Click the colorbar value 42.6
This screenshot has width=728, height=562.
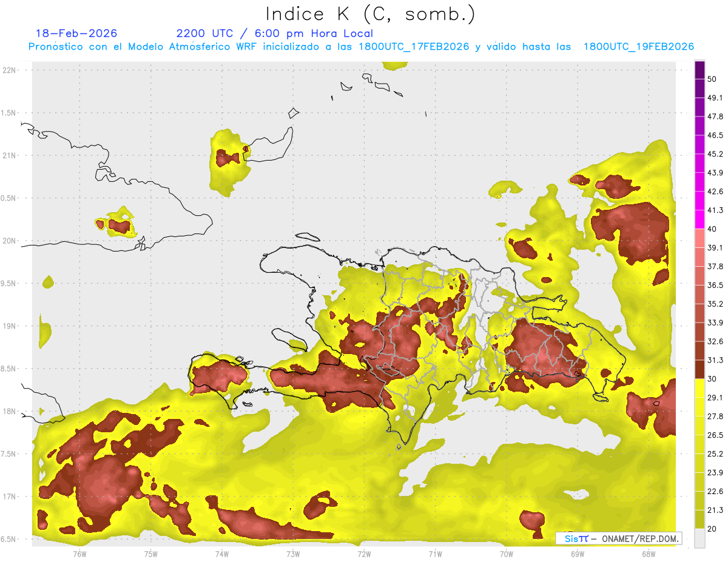click(x=715, y=192)
